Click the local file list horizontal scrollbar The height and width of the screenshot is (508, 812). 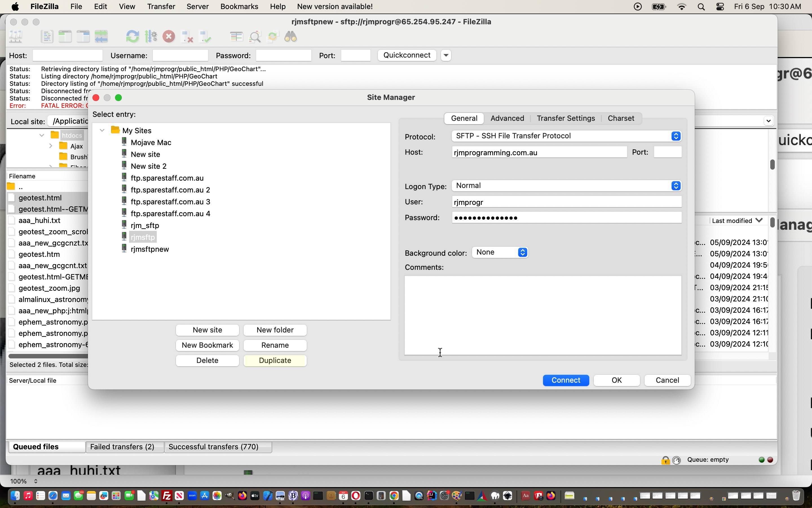pos(48,356)
